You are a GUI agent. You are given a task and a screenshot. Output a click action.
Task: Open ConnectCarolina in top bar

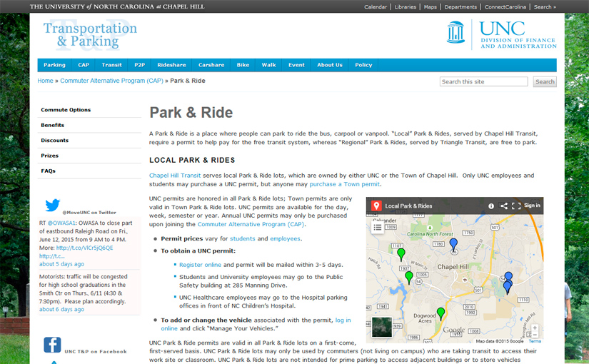505,6
